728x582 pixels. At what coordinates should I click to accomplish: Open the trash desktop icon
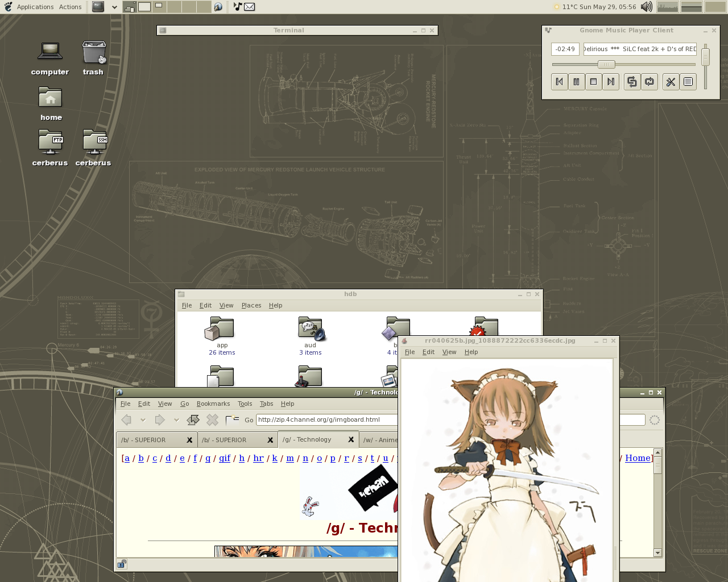[x=93, y=58]
